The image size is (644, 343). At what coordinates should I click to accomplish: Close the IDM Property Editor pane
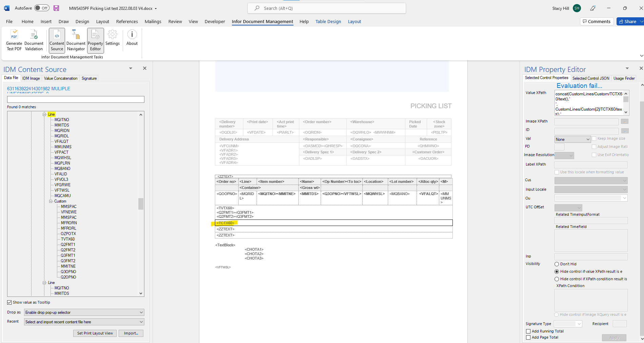641,68
